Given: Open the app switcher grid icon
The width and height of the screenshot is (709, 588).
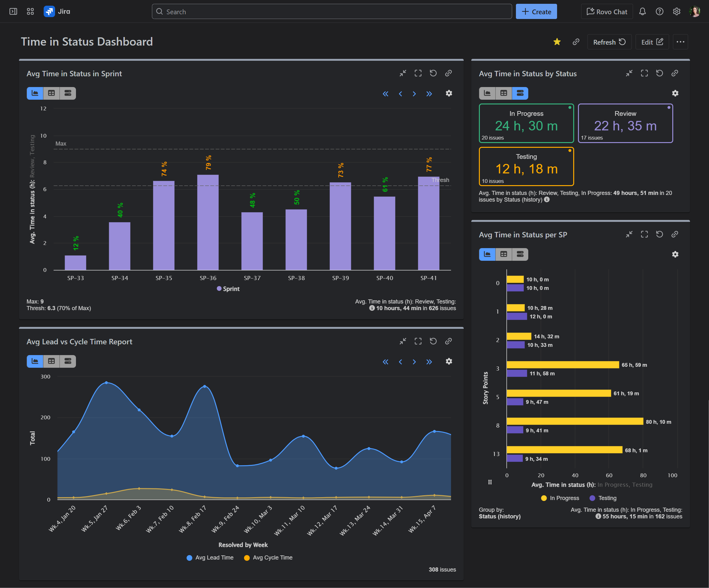Looking at the screenshot, I should tap(30, 11).
